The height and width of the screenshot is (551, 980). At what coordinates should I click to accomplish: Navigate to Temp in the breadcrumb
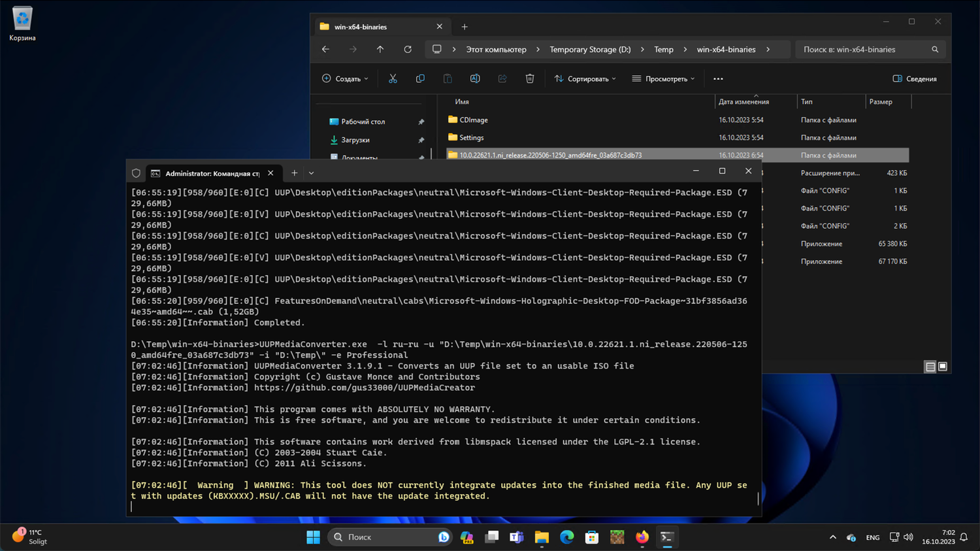point(664,49)
